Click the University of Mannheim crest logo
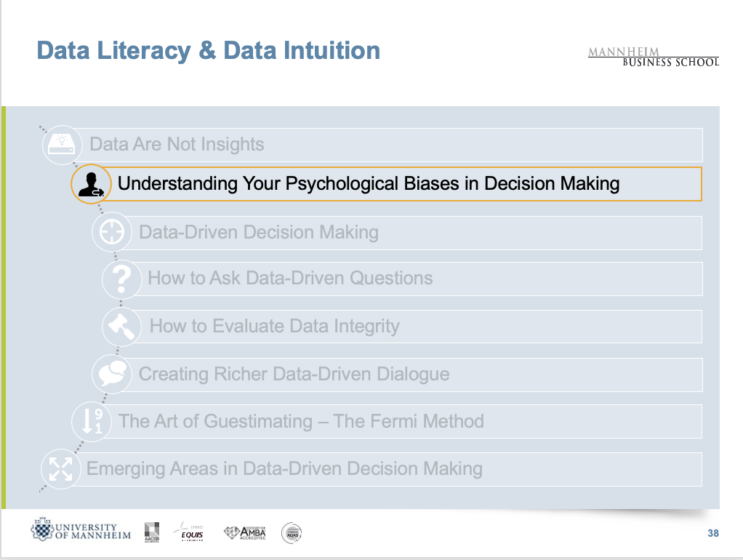The height and width of the screenshot is (560, 743). (81, 531)
